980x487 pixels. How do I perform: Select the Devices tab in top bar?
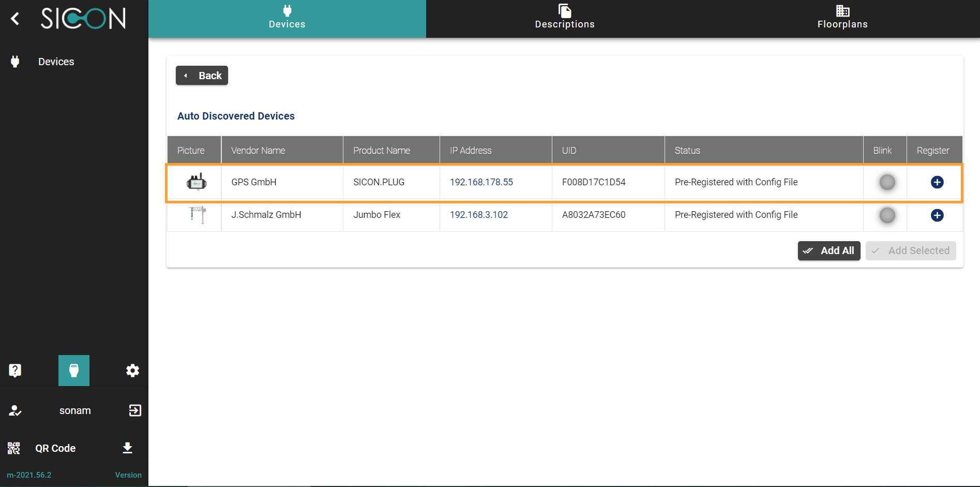[x=287, y=19]
